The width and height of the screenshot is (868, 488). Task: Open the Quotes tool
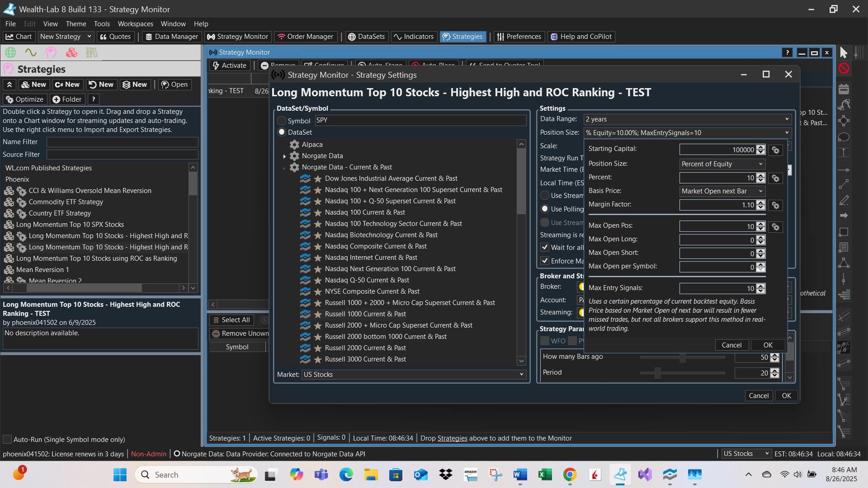click(115, 37)
